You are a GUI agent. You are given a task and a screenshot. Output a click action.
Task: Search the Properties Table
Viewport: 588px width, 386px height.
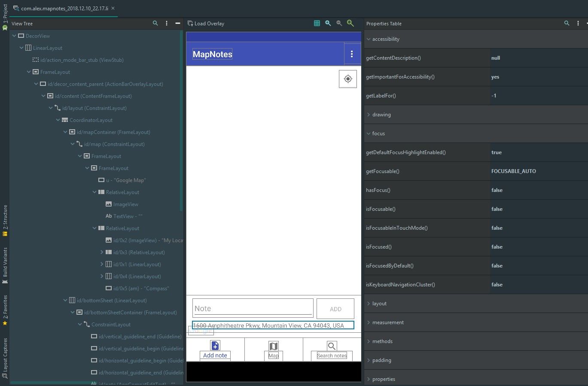tap(567, 23)
